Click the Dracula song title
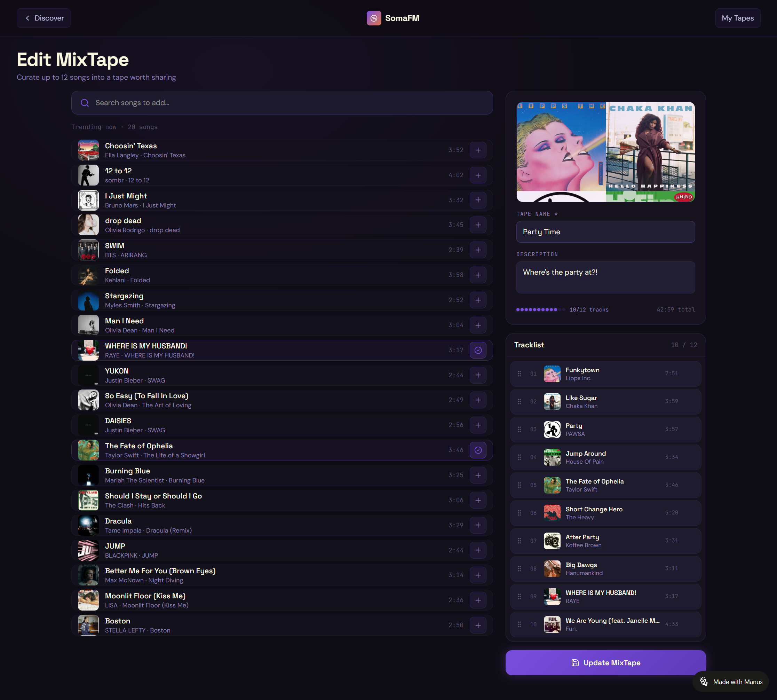777x700 pixels. click(x=118, y=521)
